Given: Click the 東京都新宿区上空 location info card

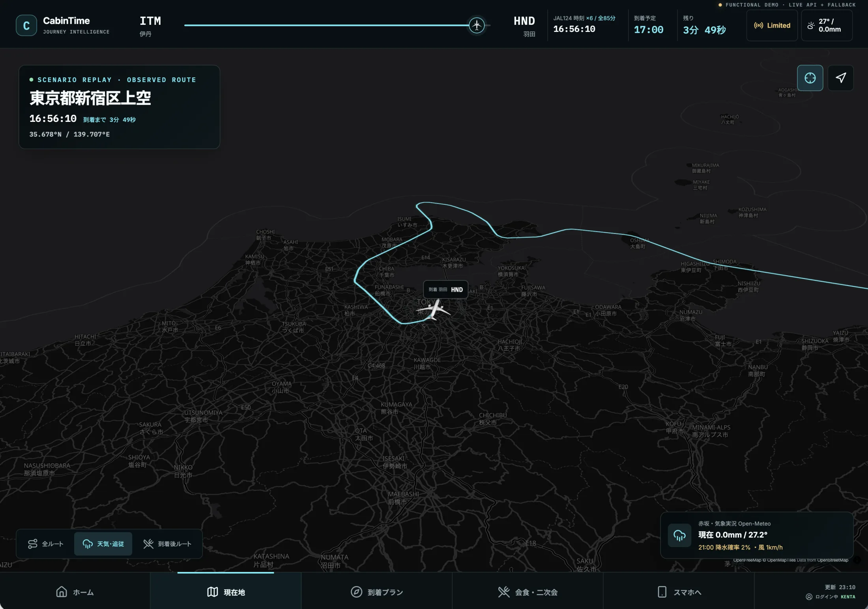Looking at the screenshot, I should 119,107.
